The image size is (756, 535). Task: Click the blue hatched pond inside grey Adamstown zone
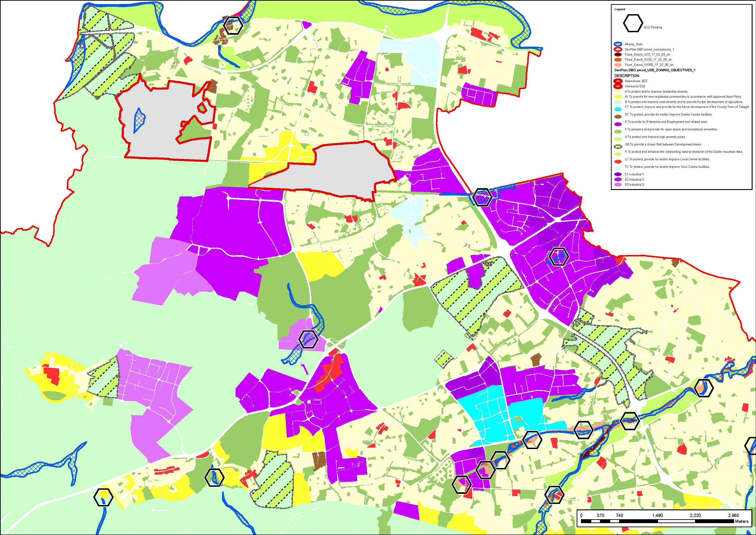pos(139,120)
